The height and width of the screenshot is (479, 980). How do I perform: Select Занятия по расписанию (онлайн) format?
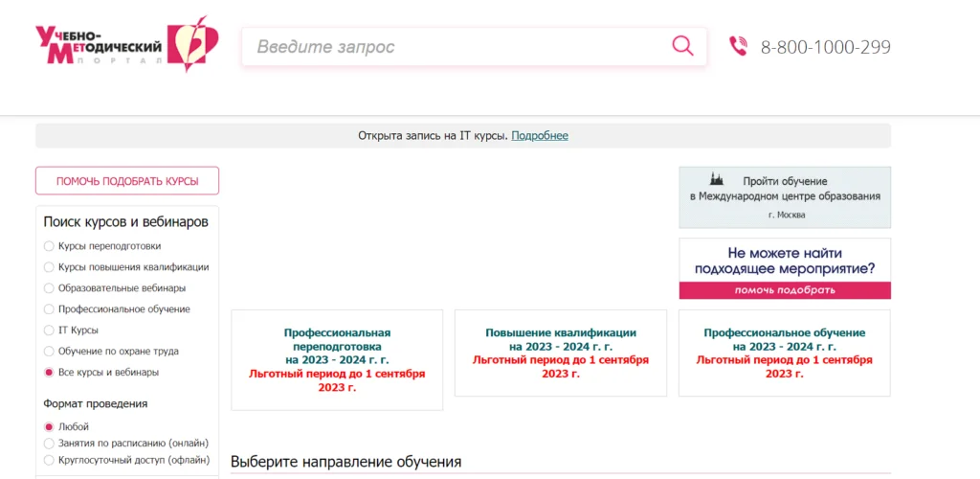click(49, 444)
